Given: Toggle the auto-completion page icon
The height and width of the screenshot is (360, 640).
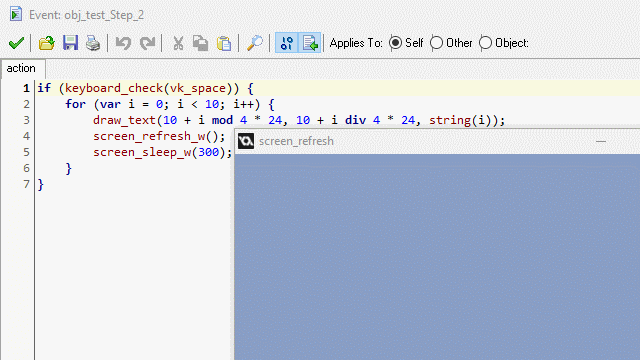Looking at the screenshot, I should coord(310,43).
